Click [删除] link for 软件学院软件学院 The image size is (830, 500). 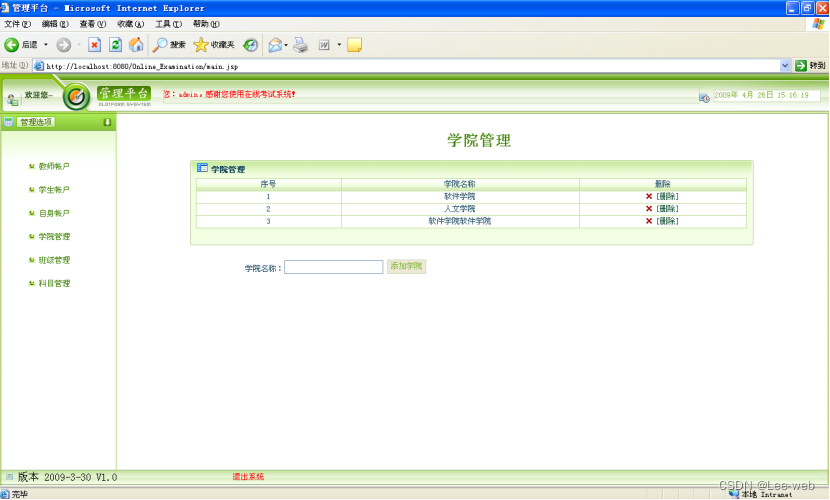(x=667, y=221)
